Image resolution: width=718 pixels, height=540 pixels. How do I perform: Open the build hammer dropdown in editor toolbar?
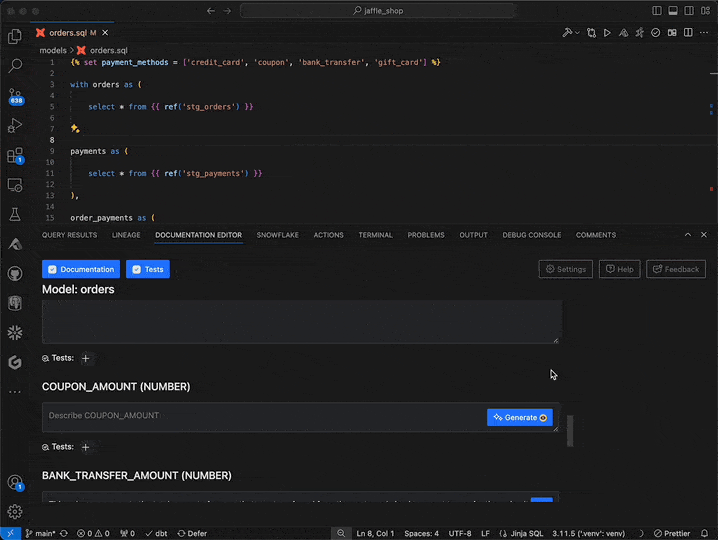pos(571,33)
